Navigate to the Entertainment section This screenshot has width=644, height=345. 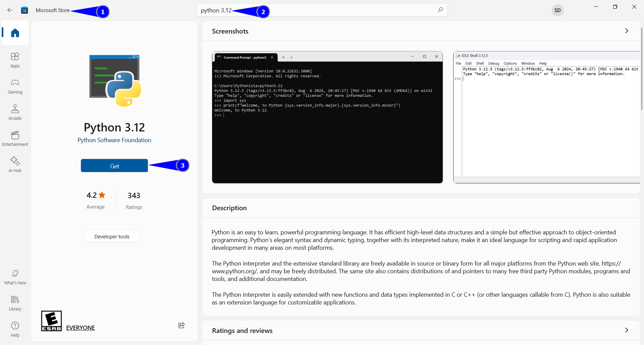click(15, 138)
